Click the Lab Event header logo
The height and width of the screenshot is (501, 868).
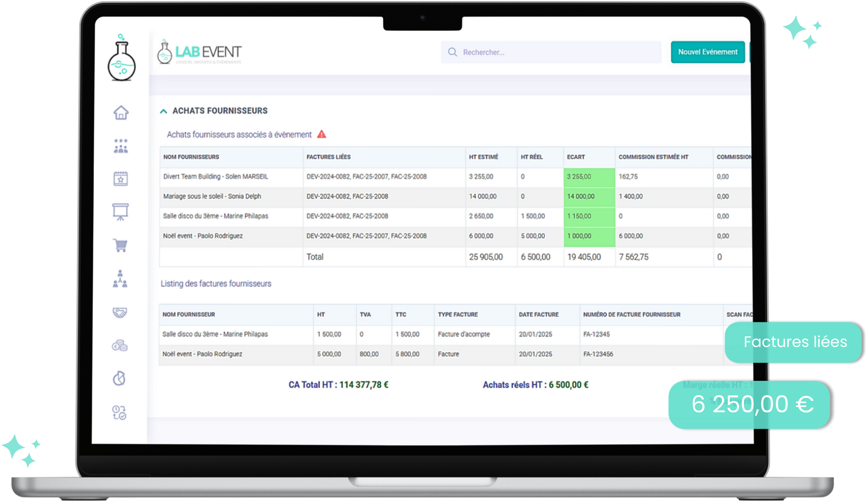(200, 52)
